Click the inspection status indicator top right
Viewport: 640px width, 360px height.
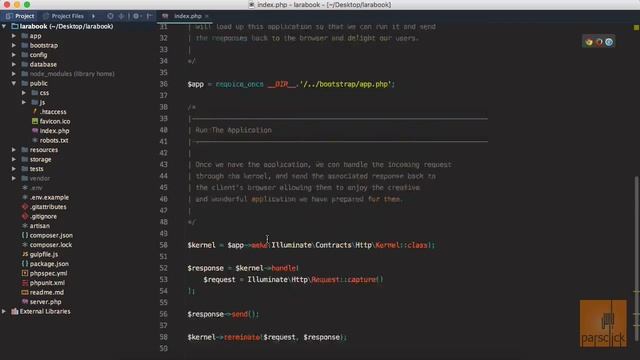click(636, 27)
